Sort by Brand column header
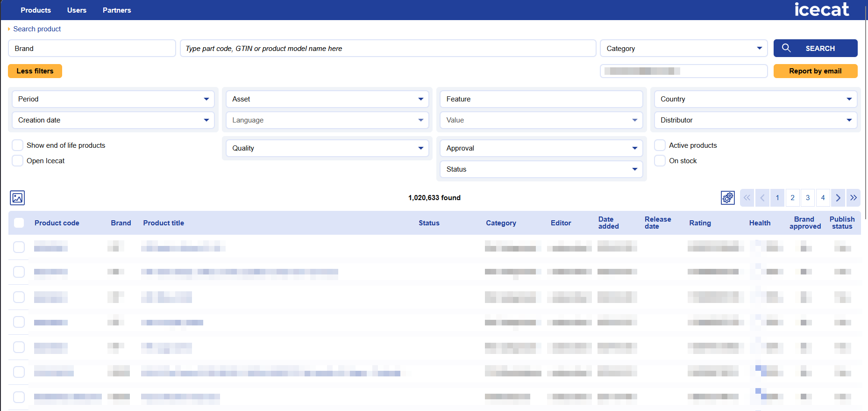868x411 pixels. (x=121, y=223)
